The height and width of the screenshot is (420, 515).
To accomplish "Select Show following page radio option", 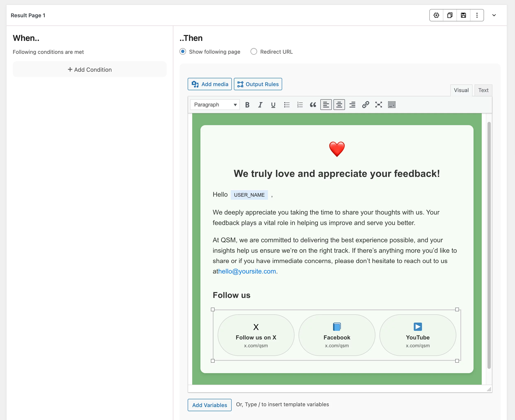I will [x=183, y=52].
